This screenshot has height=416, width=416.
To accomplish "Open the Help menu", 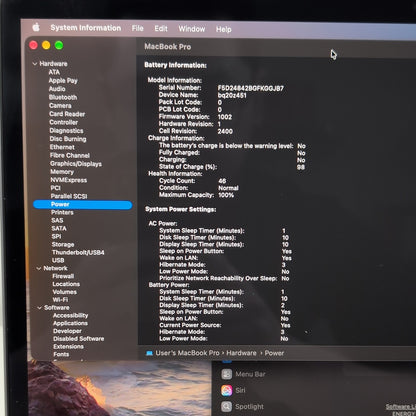I will coord(223,29).
